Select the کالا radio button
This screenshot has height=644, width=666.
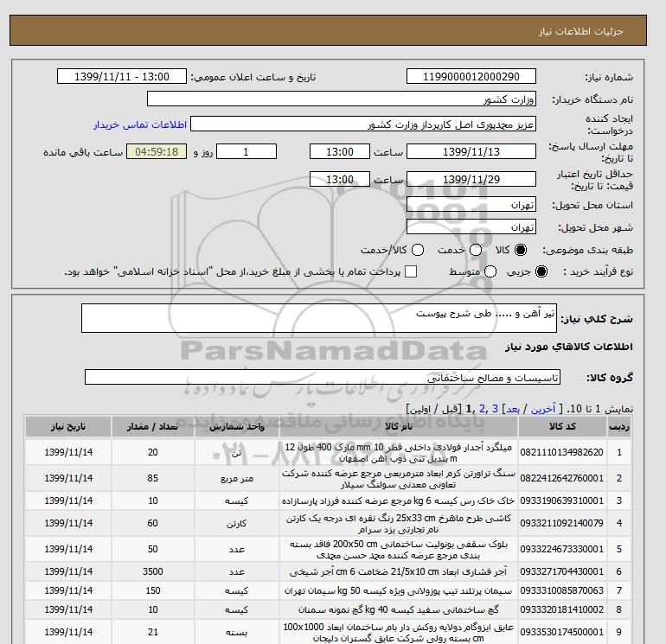click(521, 250)
